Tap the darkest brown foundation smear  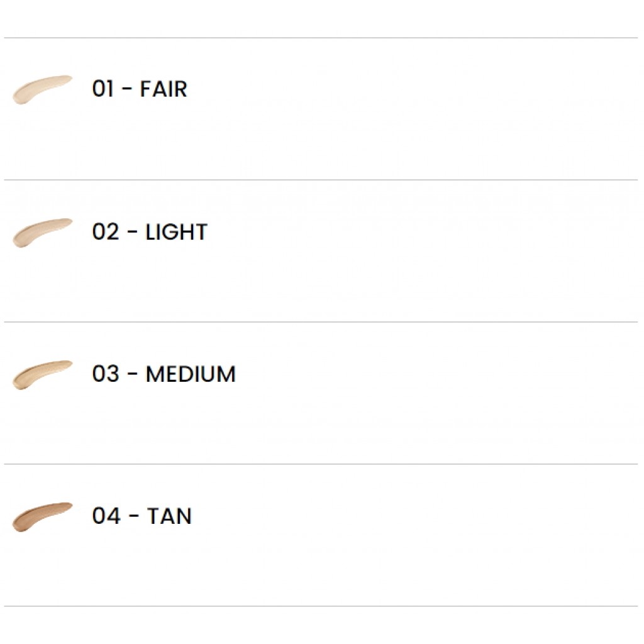tap(42, 516)
